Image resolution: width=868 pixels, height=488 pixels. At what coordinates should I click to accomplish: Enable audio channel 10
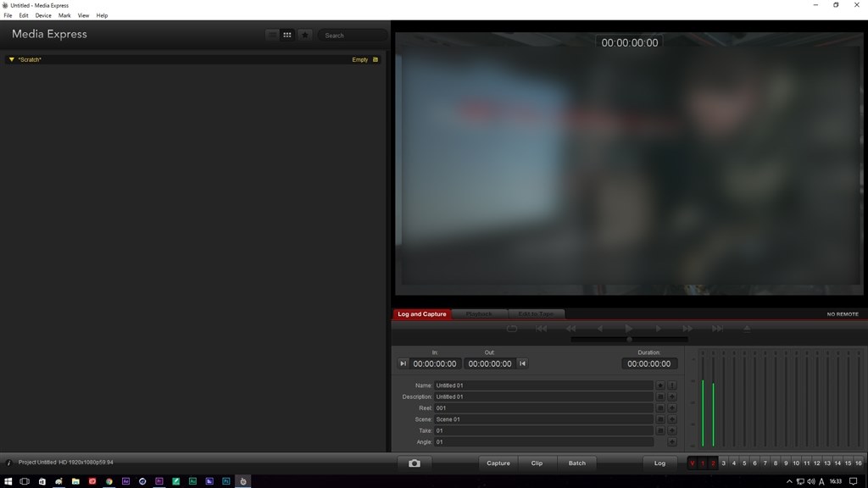(796, 463)
